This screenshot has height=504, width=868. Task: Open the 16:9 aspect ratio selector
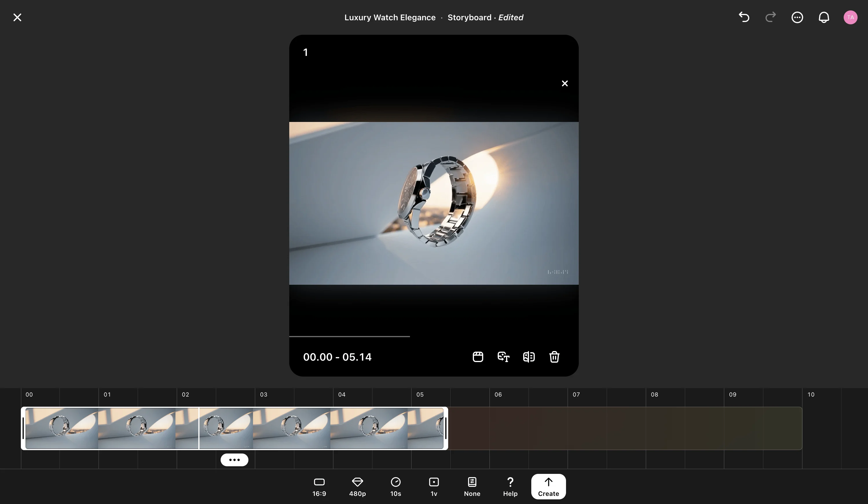point(319,486)
